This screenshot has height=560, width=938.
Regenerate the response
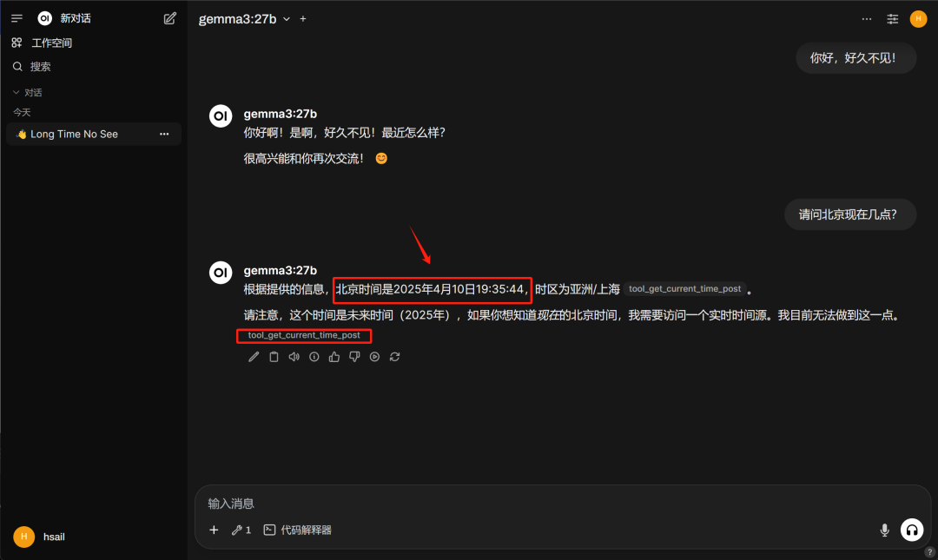(x=395, y=357)
